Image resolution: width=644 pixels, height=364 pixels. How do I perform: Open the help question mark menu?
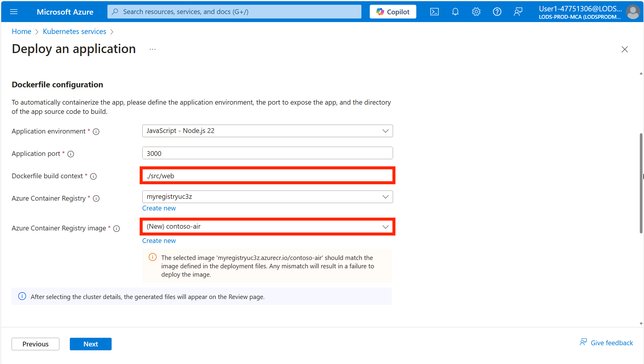click(497, 12)
